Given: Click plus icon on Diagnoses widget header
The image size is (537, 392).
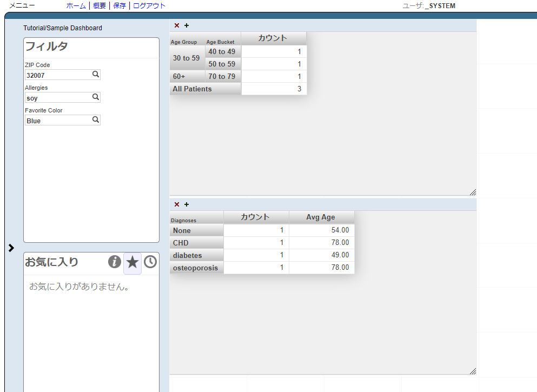Looking at the screenshot, I should (187, 204).
